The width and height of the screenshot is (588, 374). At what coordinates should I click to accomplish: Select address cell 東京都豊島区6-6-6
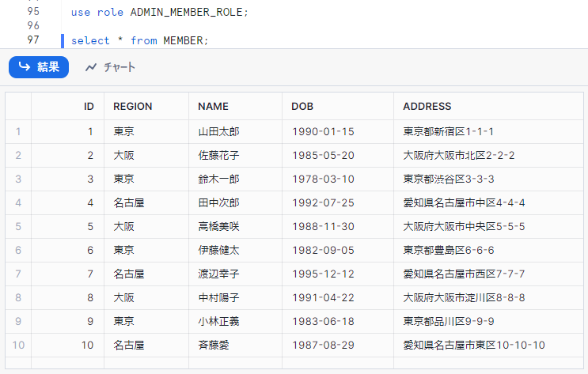[x=488, y=250]
